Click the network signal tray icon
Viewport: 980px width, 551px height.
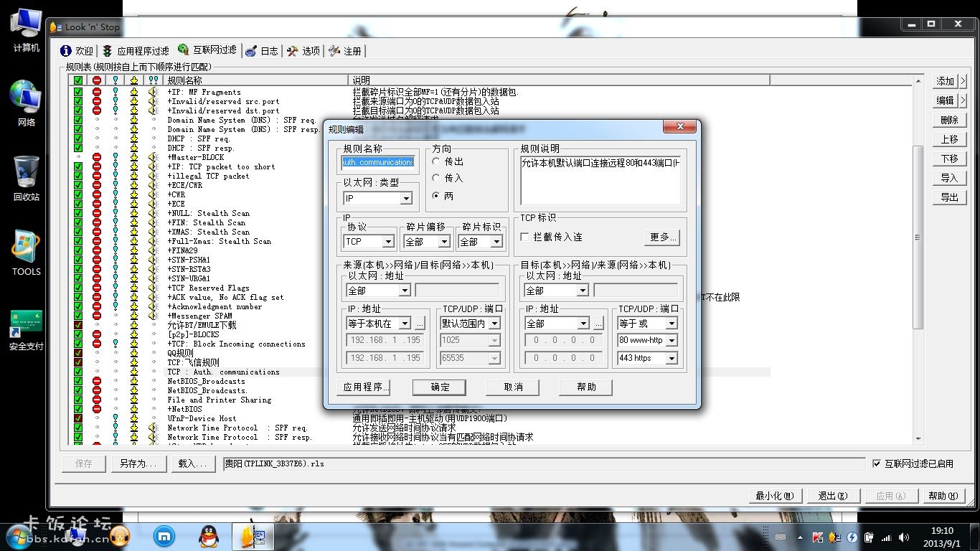click(886, 537)
